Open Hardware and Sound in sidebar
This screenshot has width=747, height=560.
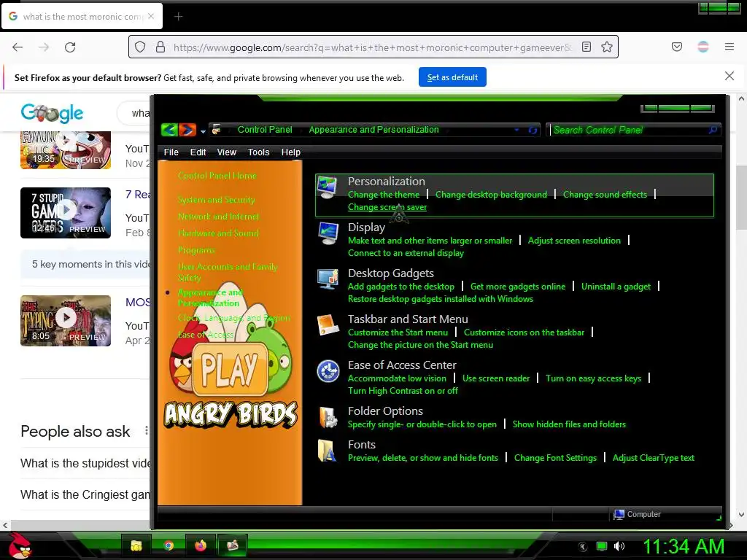pos(218,233)
